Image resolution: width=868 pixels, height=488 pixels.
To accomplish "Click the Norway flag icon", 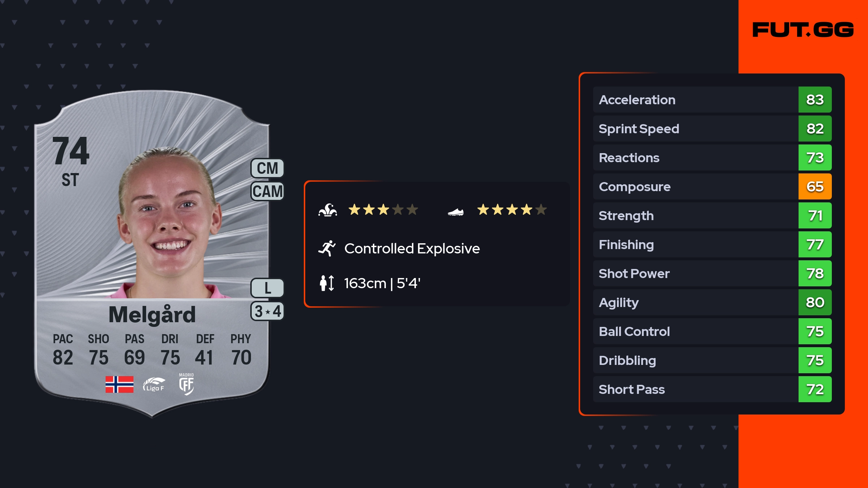I will [x=119, y=384].
